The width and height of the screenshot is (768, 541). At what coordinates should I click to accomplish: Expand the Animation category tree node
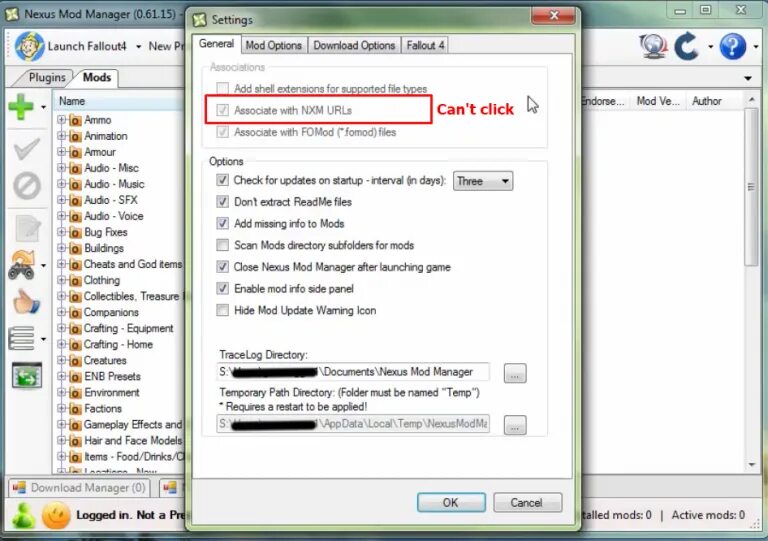coord(61,136)
